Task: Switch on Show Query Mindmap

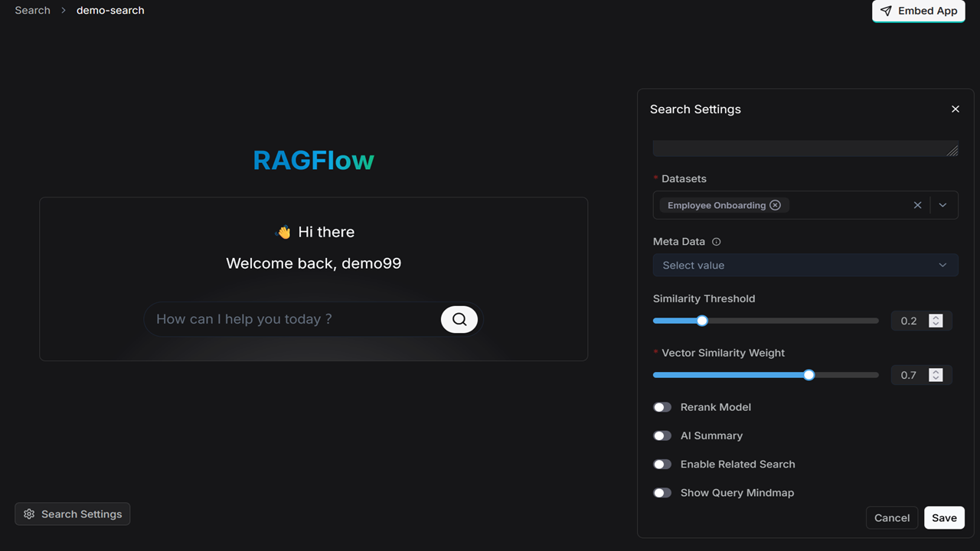Action: tap(662, 493)
